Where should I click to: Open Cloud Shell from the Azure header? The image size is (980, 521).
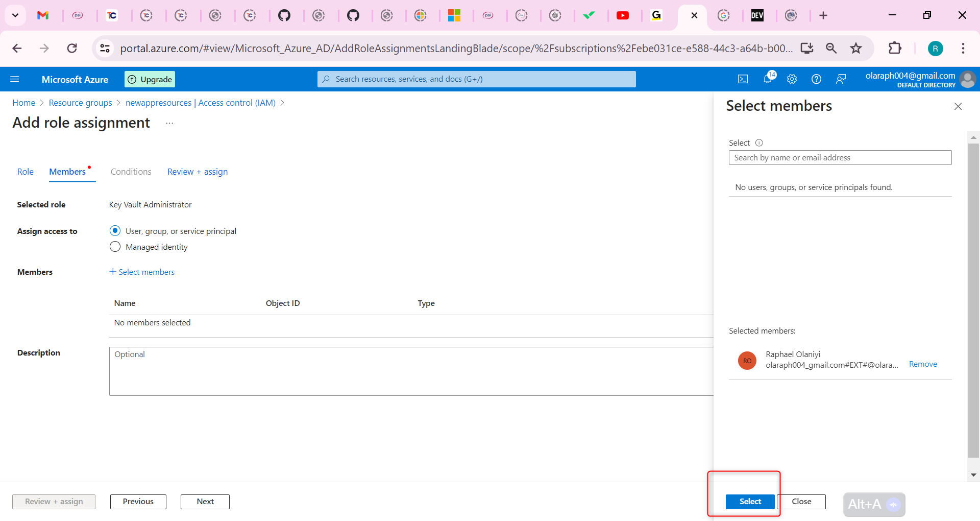(x=743, y=79)
